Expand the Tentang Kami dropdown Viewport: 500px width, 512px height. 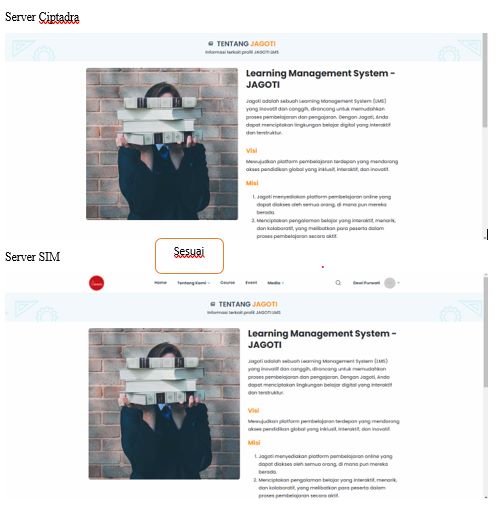pos(193,283)
